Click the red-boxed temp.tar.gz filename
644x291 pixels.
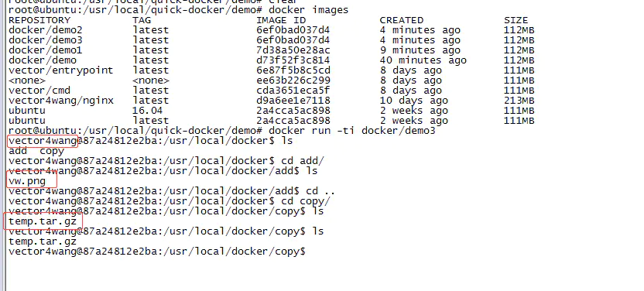pyautogui.click(x=43, y=221)
